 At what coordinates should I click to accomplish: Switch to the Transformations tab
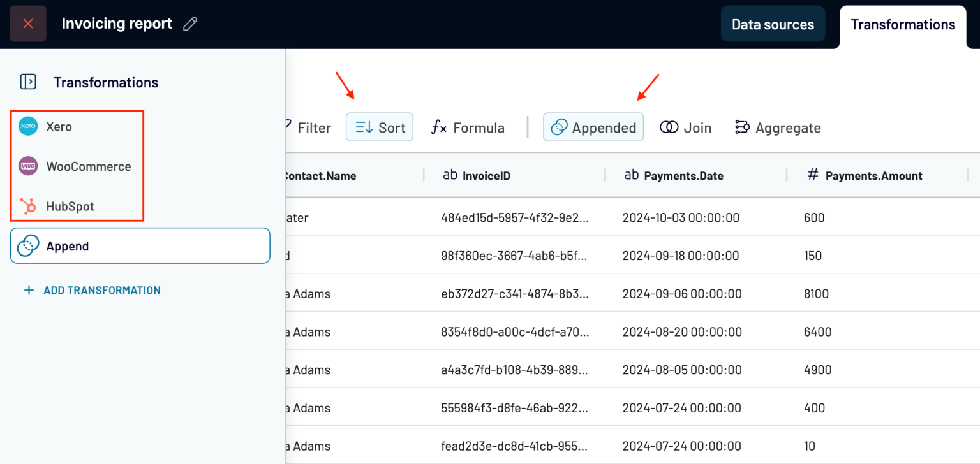[x=902, y=25]
